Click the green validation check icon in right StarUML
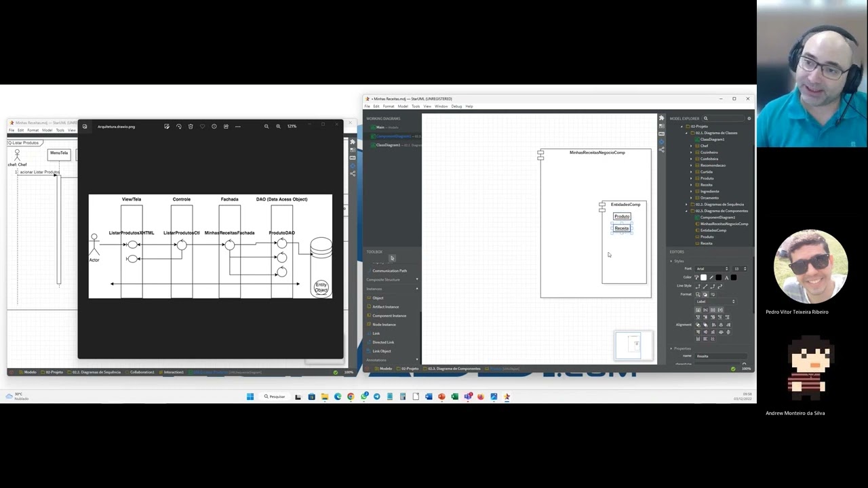This screenshot has height=488, width=868. point(733,368)
